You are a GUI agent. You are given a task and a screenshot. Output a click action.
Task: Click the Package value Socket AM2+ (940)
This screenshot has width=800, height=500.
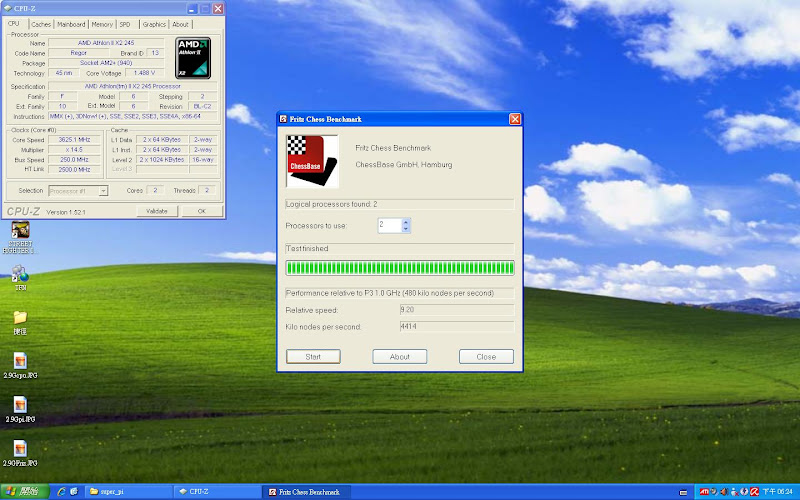[106, 63]
